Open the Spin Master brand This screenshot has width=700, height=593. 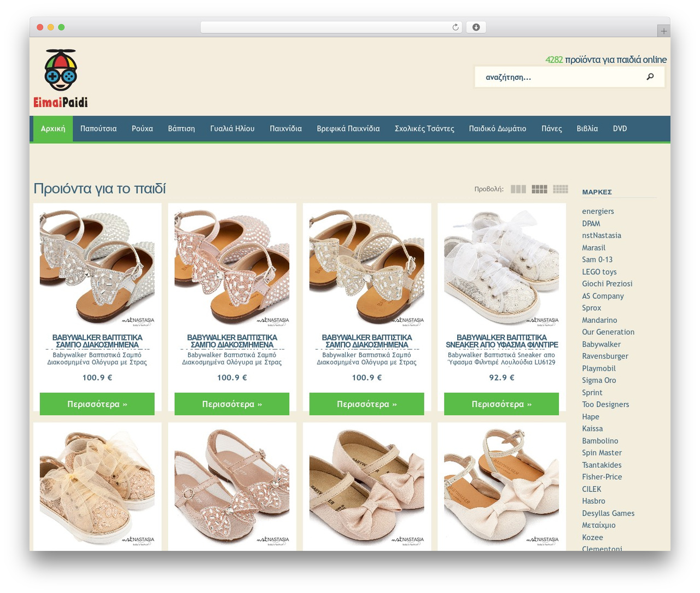click(602, 453)
